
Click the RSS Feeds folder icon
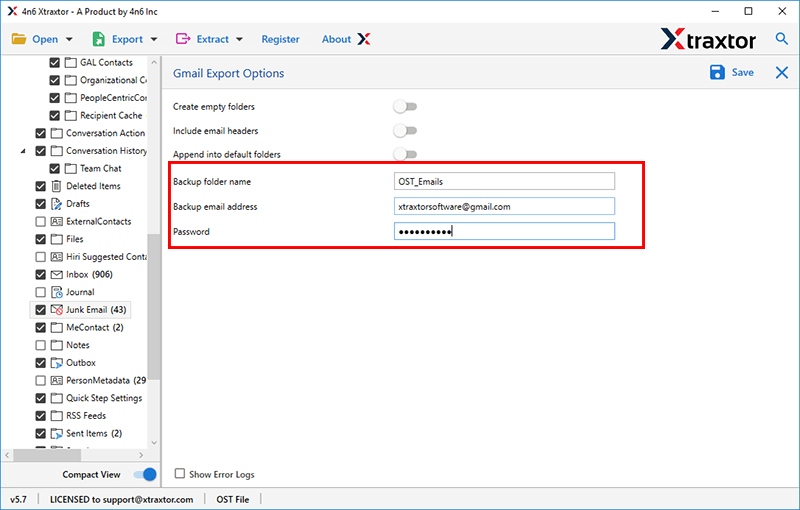(57, 416)
